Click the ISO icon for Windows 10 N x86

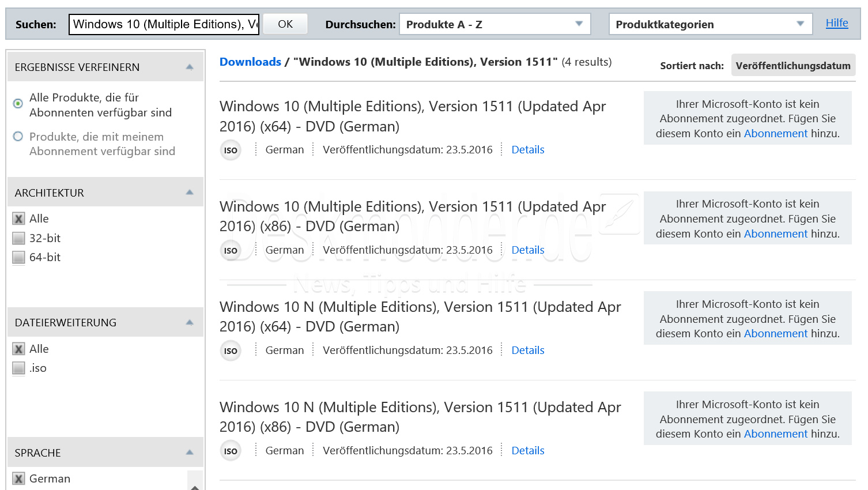(x=231, y=451)
